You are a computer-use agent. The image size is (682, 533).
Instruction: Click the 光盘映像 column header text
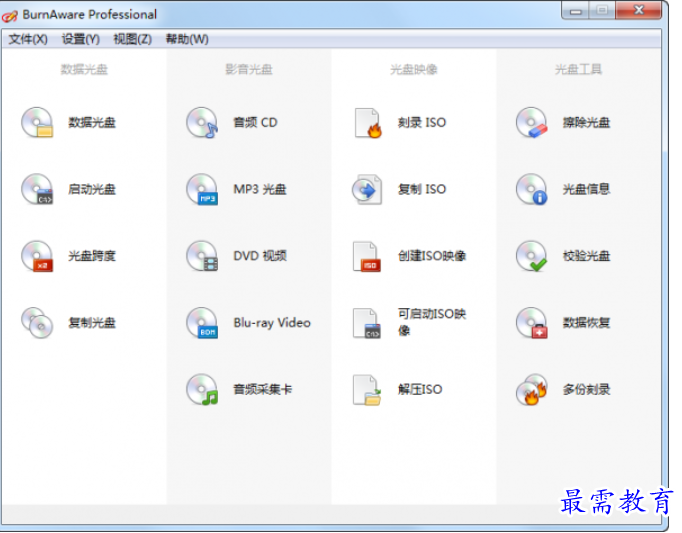414,69
